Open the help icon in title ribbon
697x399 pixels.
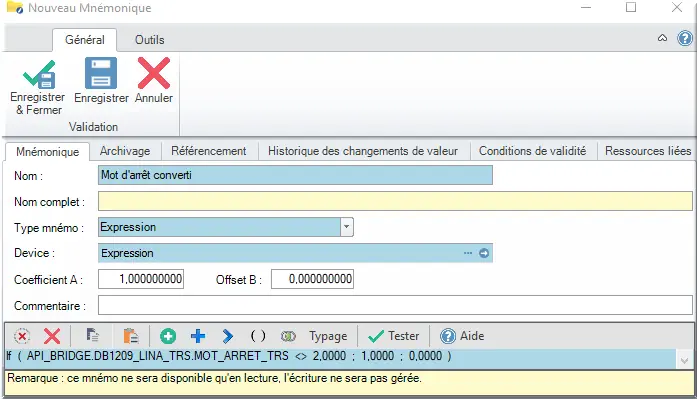(685, 39)
